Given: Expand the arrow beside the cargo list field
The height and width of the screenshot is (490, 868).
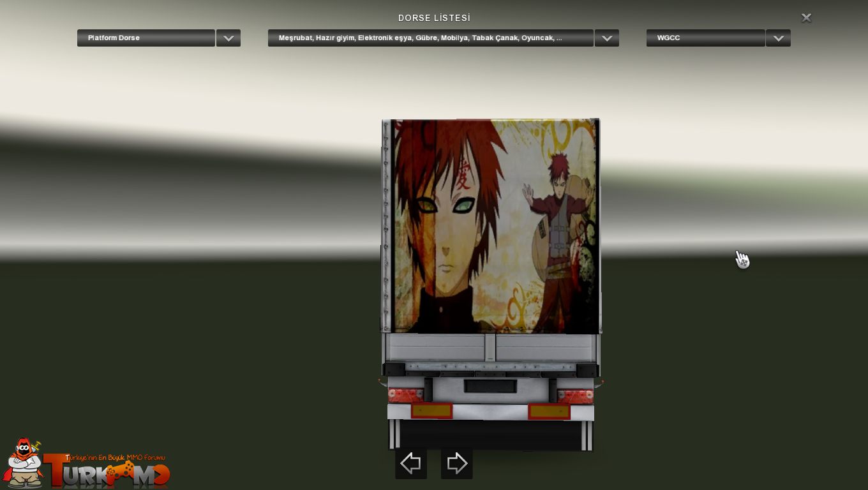Looking at the screenshot, I should [607, 38].
